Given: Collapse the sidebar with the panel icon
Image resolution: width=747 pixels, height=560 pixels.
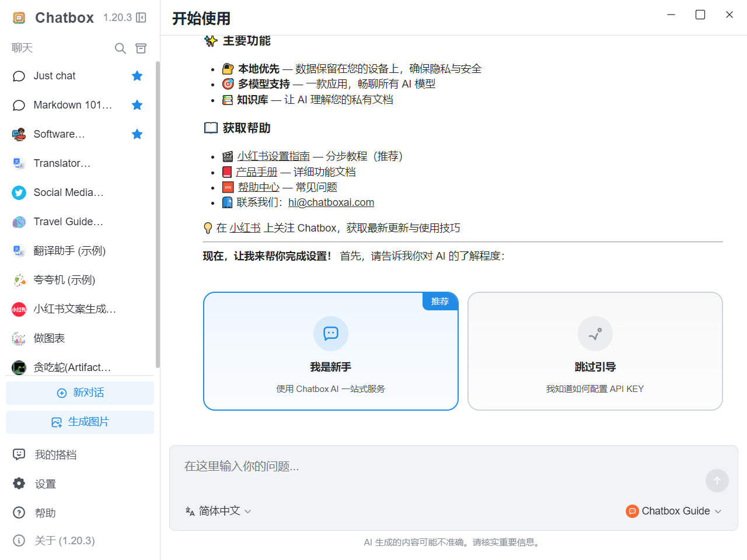Looking at the screenshot, I should [x=141, y=17].
